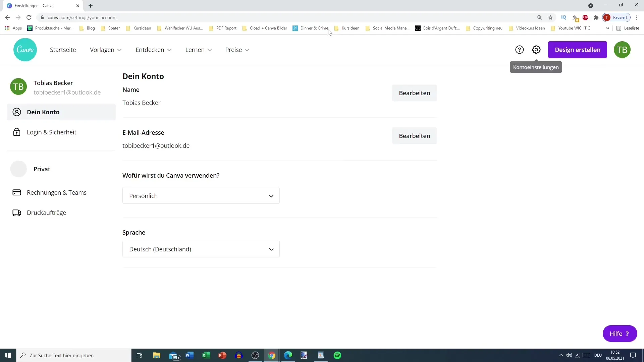This screenshot has width=644, height=362.
Task: Open OBS Studio from taskbar
Action: click(x=255, y=355)
